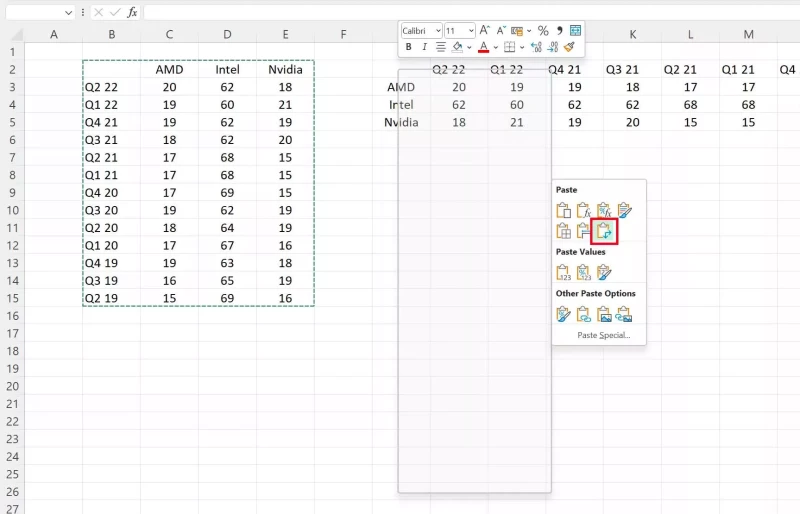Viewport: 800px width, 514px height.
Task: Open the Calibri font name dropdown
Action: (x=436, y=31)
